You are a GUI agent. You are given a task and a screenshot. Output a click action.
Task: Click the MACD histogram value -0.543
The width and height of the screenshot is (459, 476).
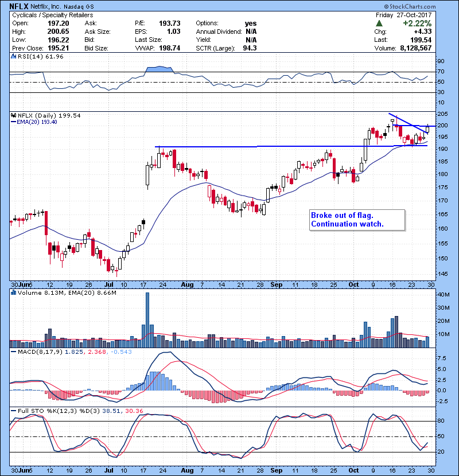pos(121,352)
